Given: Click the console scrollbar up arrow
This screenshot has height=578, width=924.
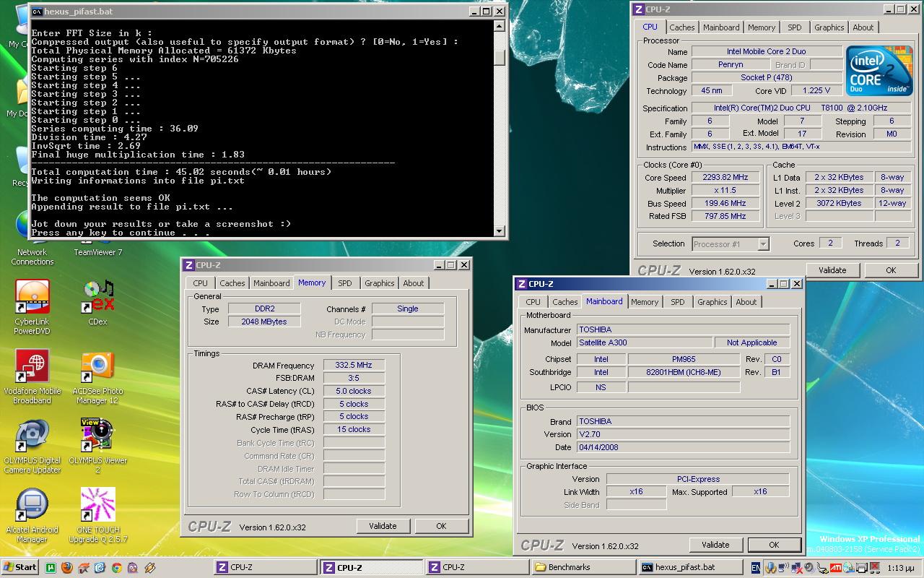Looking at the screenshot, I should pyautogui.click(x=499, y=26).
